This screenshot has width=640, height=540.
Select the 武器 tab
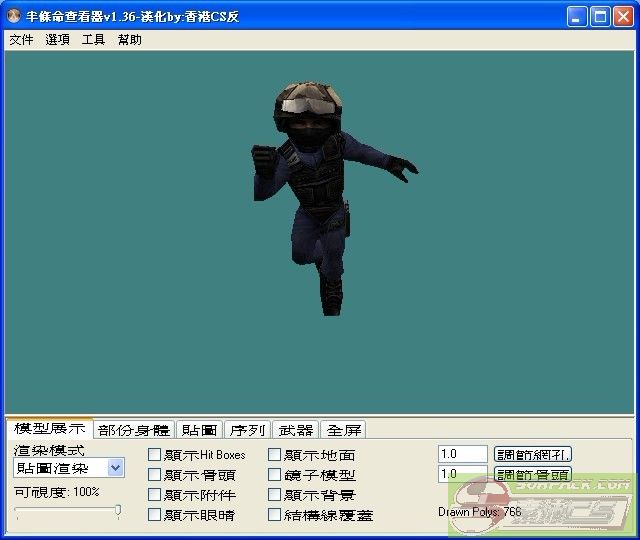[296, 430]
